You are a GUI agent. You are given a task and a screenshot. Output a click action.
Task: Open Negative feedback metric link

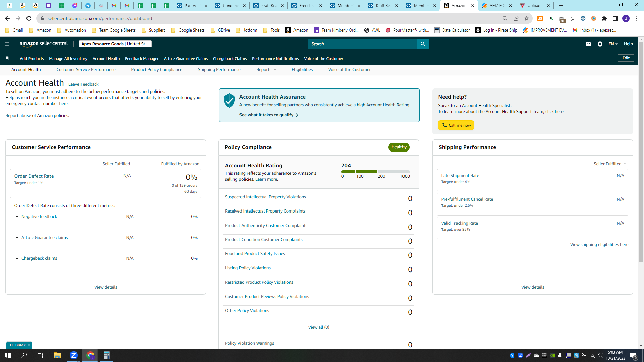[x=39, y=217]
